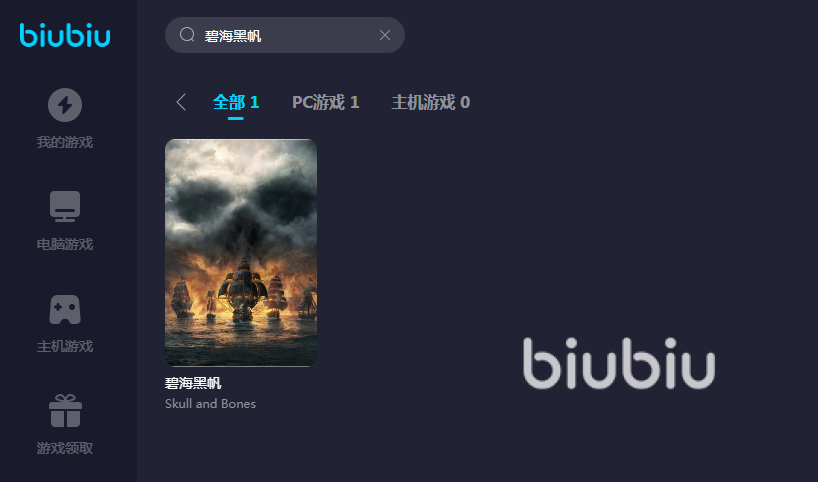Go back using the left chevron arrow
The width and height of the screenshot is (818, 482).
(x=181, y=102)
